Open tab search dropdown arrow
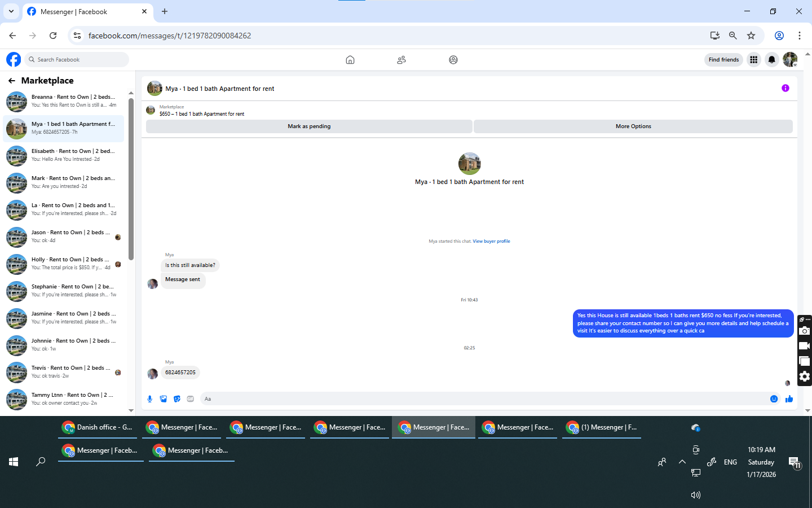The height and width of the screenshot is (508, 812). click(x=11, y=11)
